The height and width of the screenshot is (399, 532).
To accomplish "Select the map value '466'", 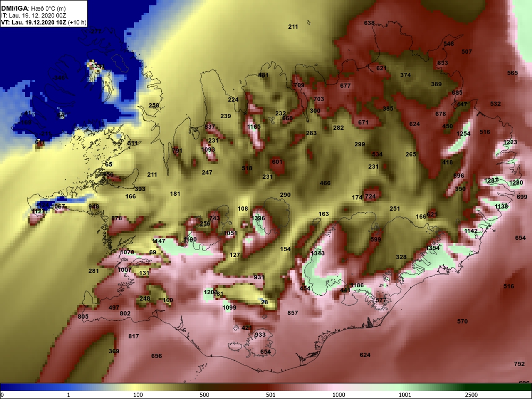I will click(x=325, y=183).
